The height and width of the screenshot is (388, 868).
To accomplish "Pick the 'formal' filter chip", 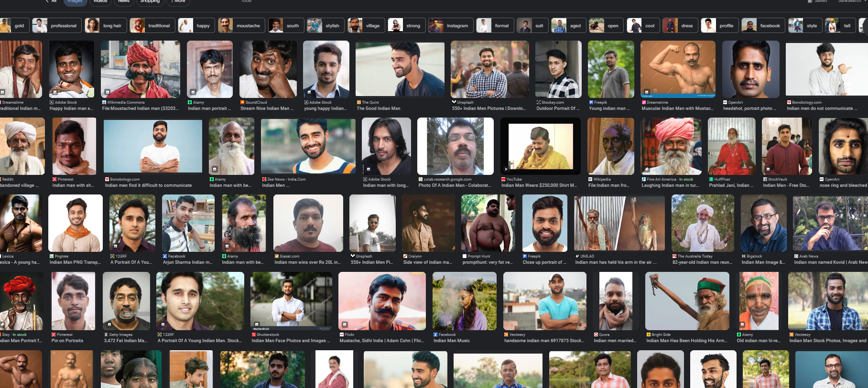I will [495, 26].
